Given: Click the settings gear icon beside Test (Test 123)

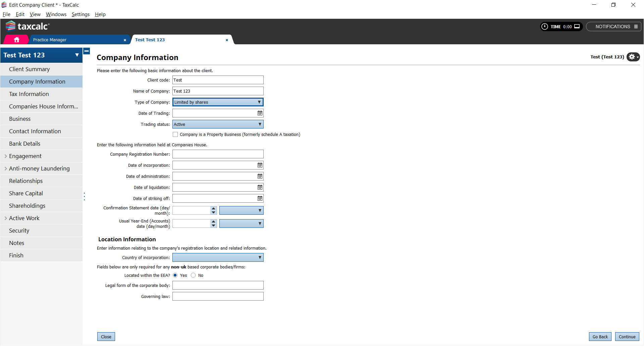Looking at the screenshot, I should [633, 57].
